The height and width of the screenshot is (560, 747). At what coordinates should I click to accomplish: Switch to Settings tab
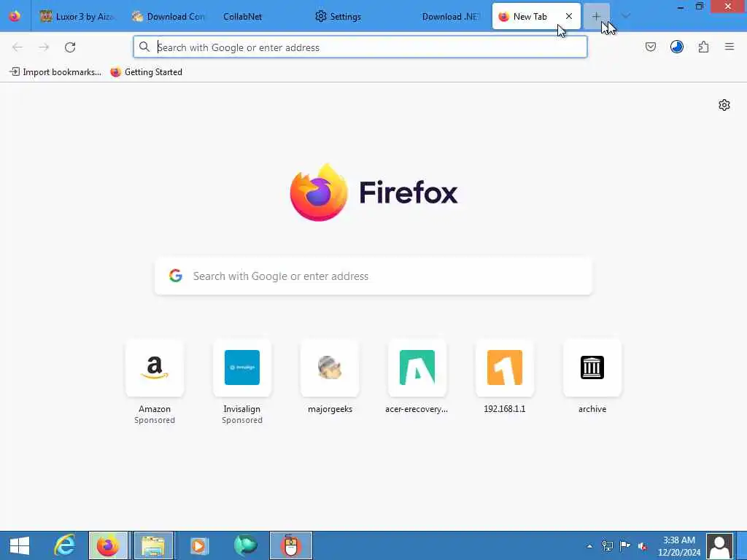pos(351,16)
